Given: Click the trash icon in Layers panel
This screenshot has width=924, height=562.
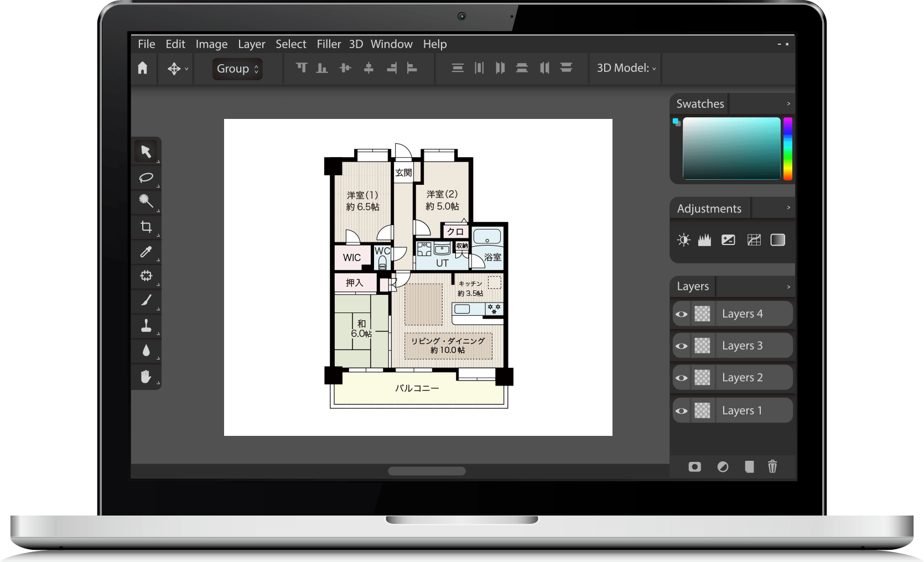Looking at the screenshot, I should pyautogui.click(x=772, y=467).
